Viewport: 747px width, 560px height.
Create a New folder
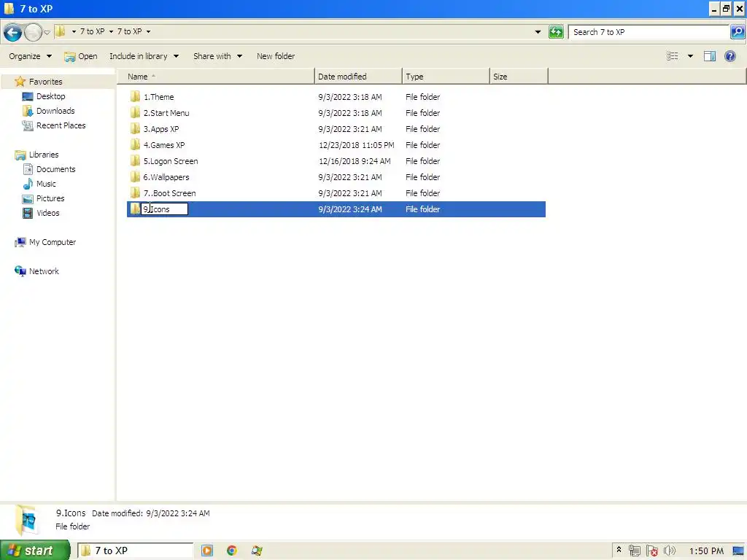tap(276, 56)
